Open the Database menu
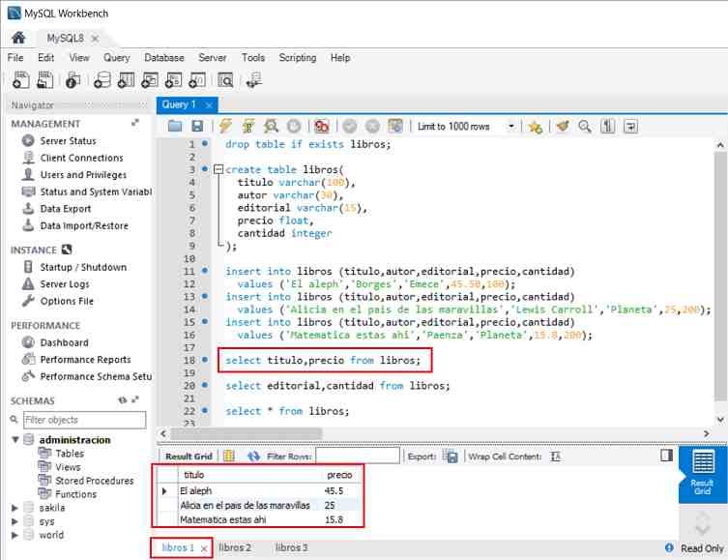728x560 pixels. [163, 58]
